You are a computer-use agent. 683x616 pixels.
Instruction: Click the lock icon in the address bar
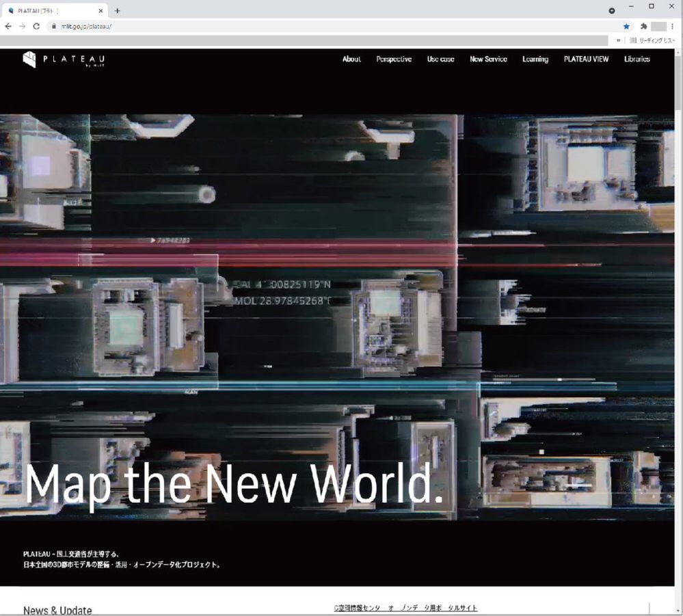[53, 27]
